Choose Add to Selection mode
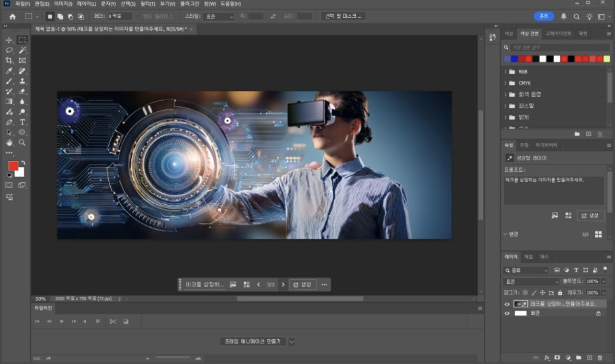The height and width of the screenshot is (364, 615). (x=60, y=16)
